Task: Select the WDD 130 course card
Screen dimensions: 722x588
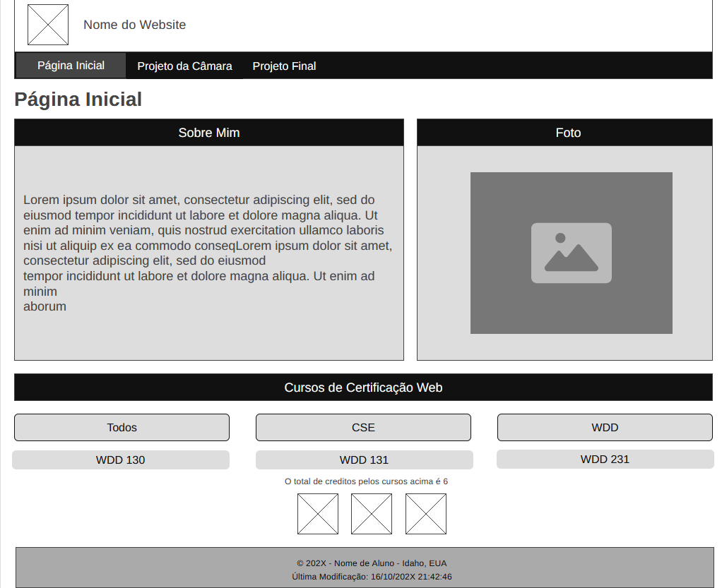Action: click(x=121, y=460)
